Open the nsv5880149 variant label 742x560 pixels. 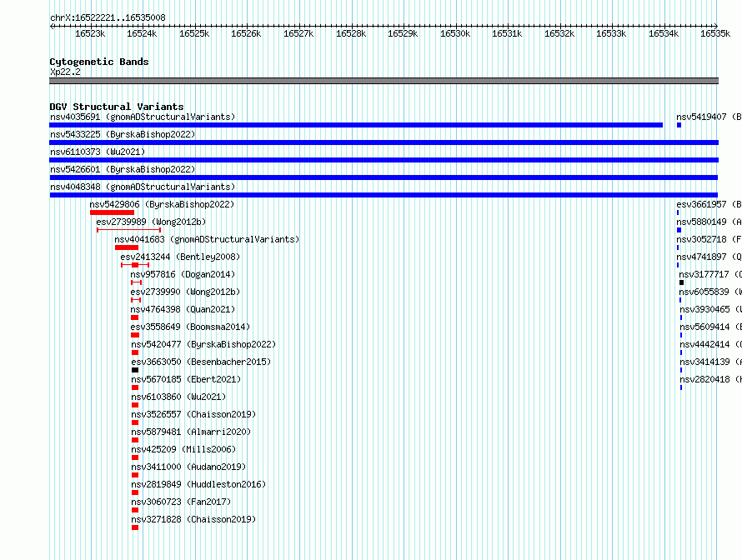709,222
